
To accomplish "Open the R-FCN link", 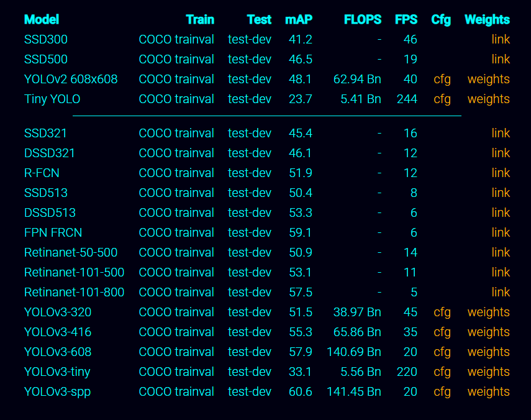I will click(501, 173).
